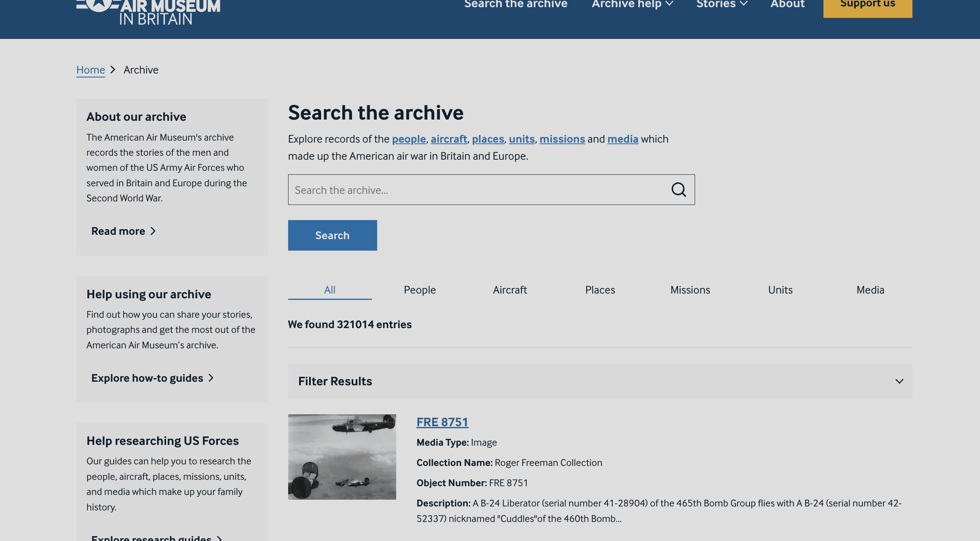
Task: Open the Stories dropdown menu
Action: (x=722, y=4)
